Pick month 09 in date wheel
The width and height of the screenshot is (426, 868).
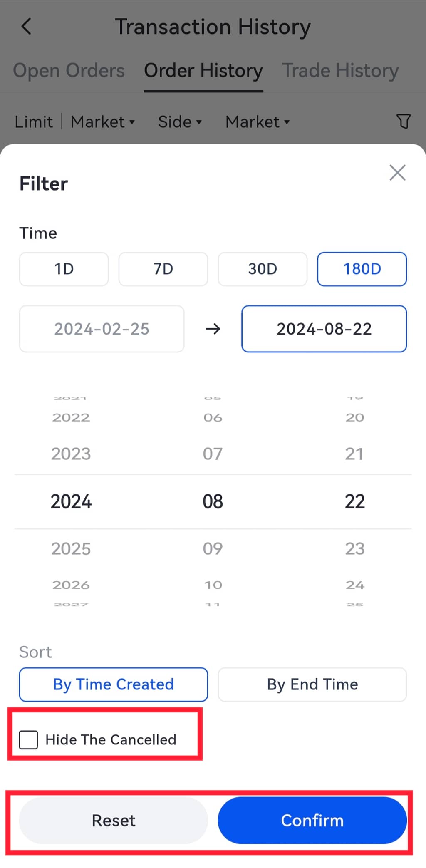(213, 548)
